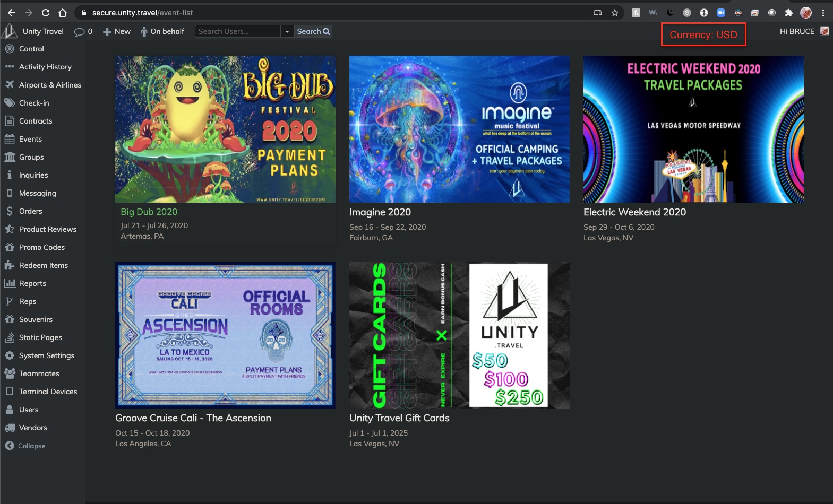Viewport: 833px width, 504px height.
Task: Click the Unity Travel logo icon
Action: (x=9, y=31)
